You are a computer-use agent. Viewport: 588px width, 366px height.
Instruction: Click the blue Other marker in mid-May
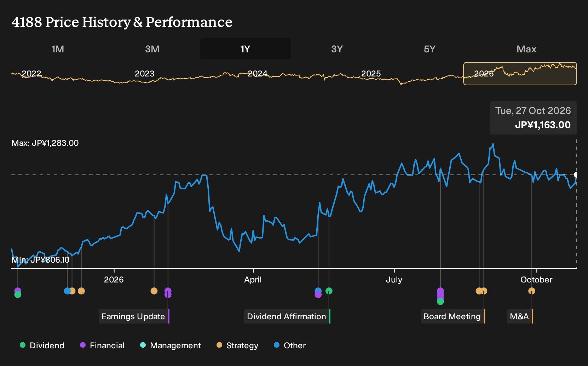pyautogui.click(x=318, y=291)
